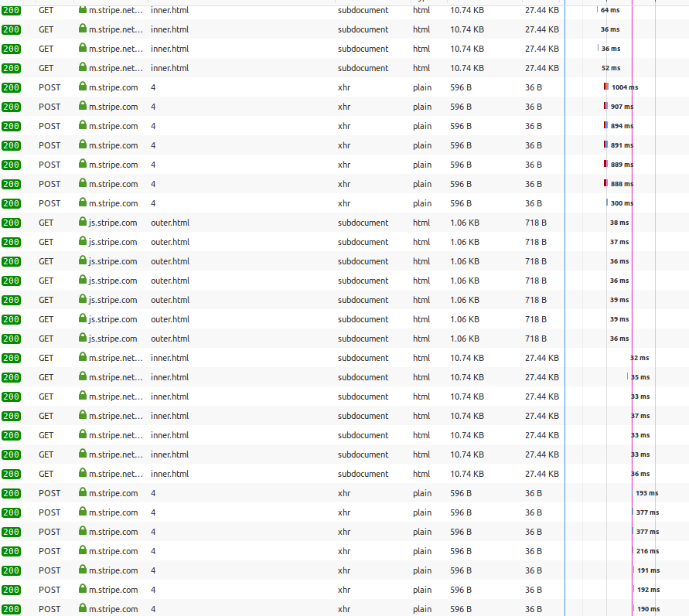The image size is (689, 616).
Task: Click the GET method cell in the 35 ms row
Action: tap(46, 377)
